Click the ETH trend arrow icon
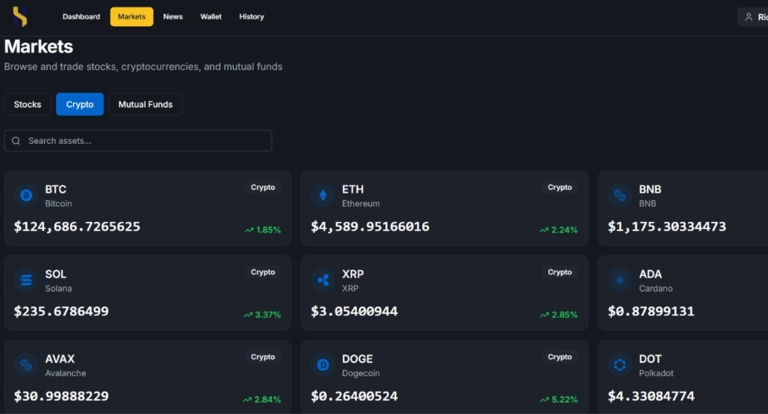 [x=544, y=230]
